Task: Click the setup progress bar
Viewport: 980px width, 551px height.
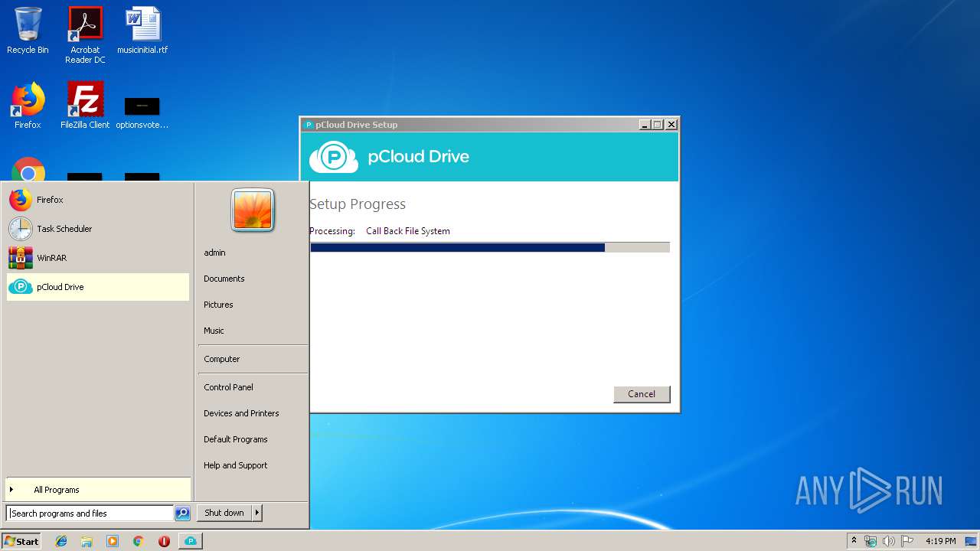Action: pos(490,247)
